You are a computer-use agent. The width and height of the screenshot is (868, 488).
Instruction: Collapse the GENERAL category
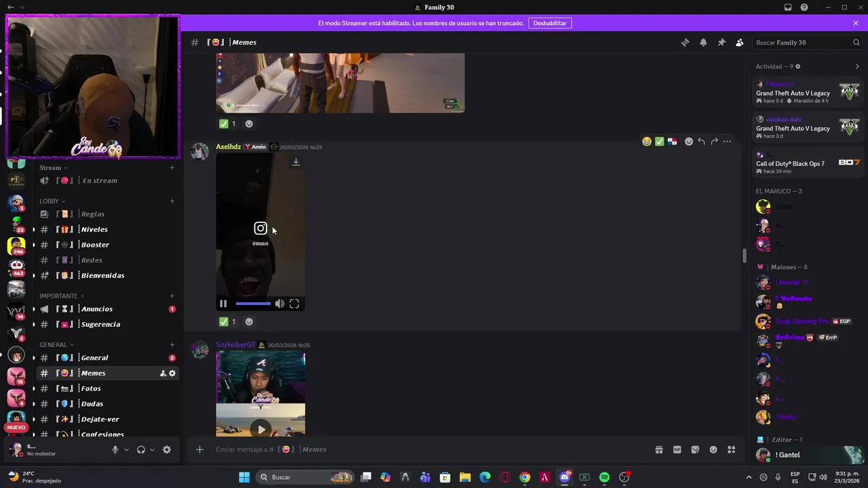point(56,344)
